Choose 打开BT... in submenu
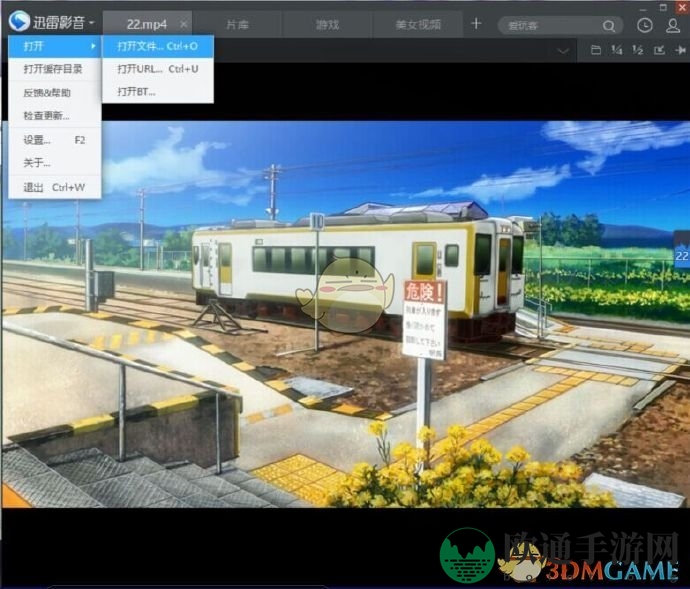Screen dimensions: 690x589 [x=158, y=92]
